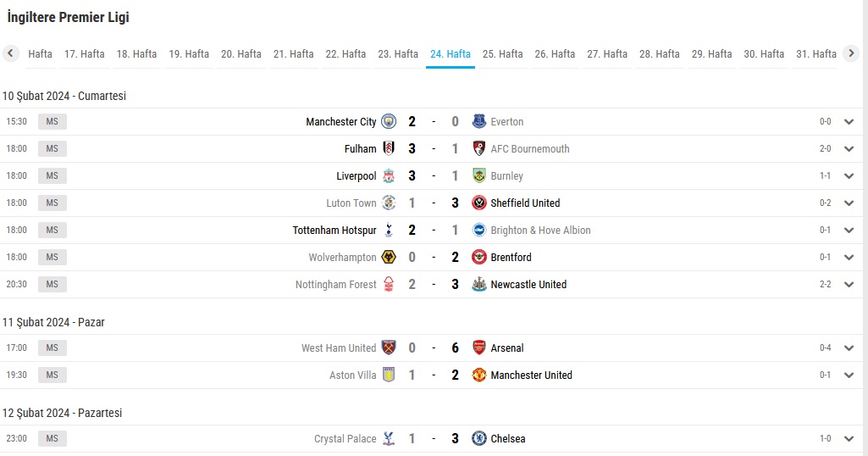Open the 17. Hafta tab

84,54
